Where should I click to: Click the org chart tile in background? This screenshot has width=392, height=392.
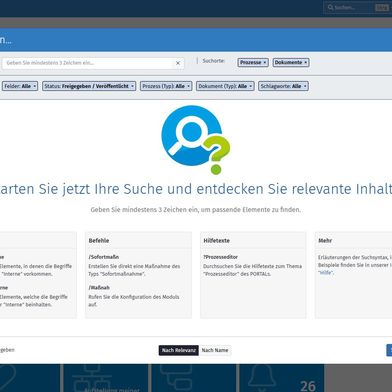(x=106, y=378)
